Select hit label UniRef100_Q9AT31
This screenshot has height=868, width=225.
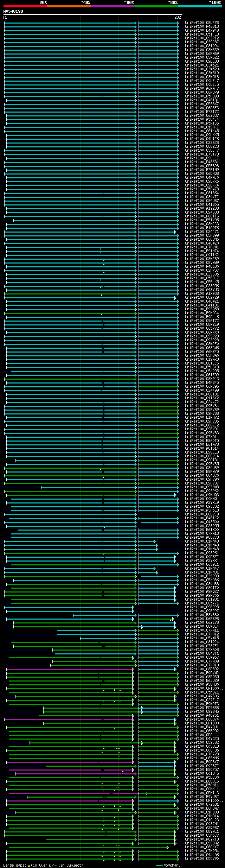(202, 460)
